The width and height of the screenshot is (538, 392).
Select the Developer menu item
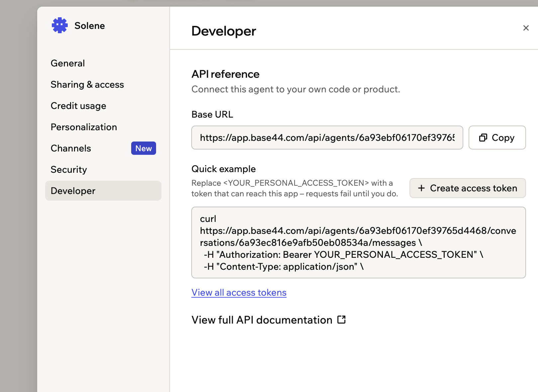[x=103, y=191]
